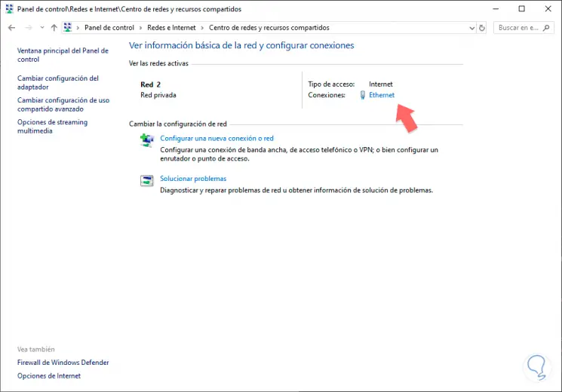Open 'Firewall de Windows Defender'
The width and height of the screenshot is (562, 392).
(63, 363)
